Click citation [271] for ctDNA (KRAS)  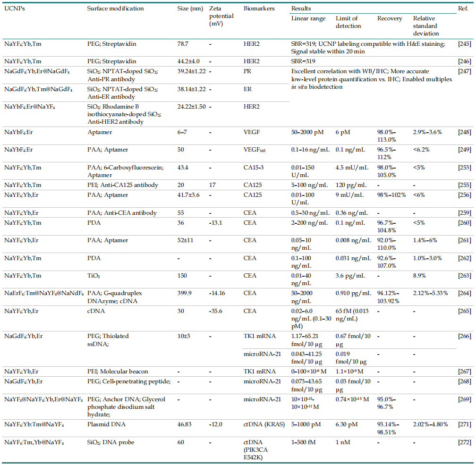click(464, 425)
